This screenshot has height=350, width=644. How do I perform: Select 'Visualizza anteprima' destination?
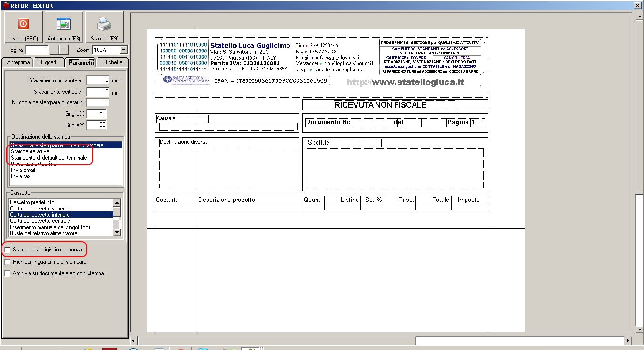tap(66, 164)
